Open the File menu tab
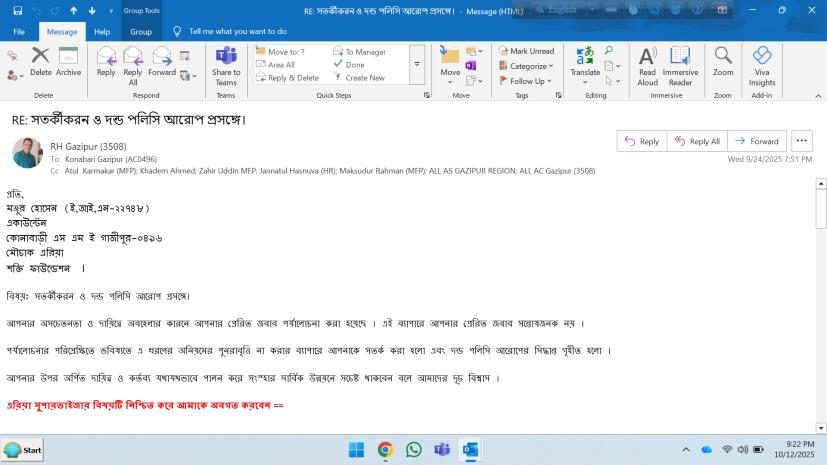Image resolution: width=827 pixels, height=465 pixels. pyautogui.click(x=19, y=31)
